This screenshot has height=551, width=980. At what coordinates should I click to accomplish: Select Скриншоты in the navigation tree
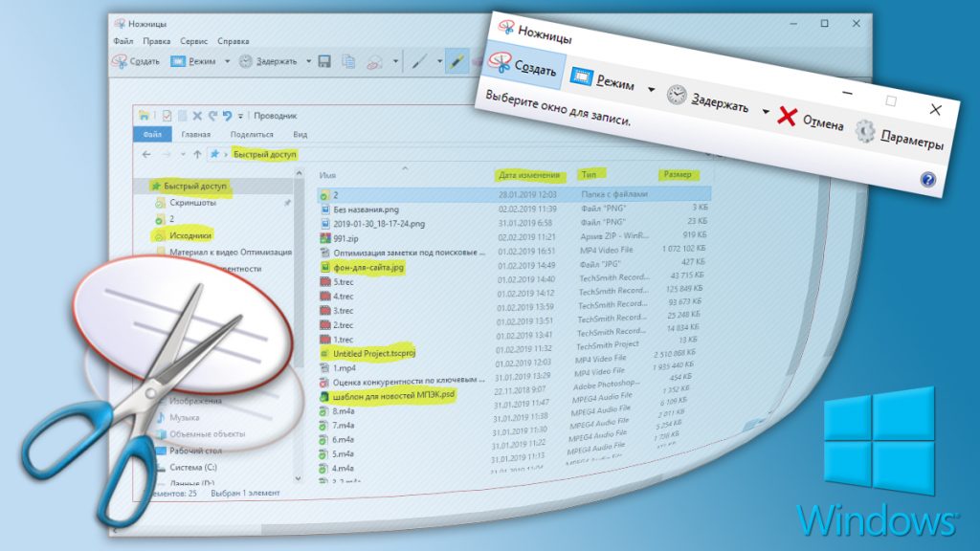(x=192, y=203)
